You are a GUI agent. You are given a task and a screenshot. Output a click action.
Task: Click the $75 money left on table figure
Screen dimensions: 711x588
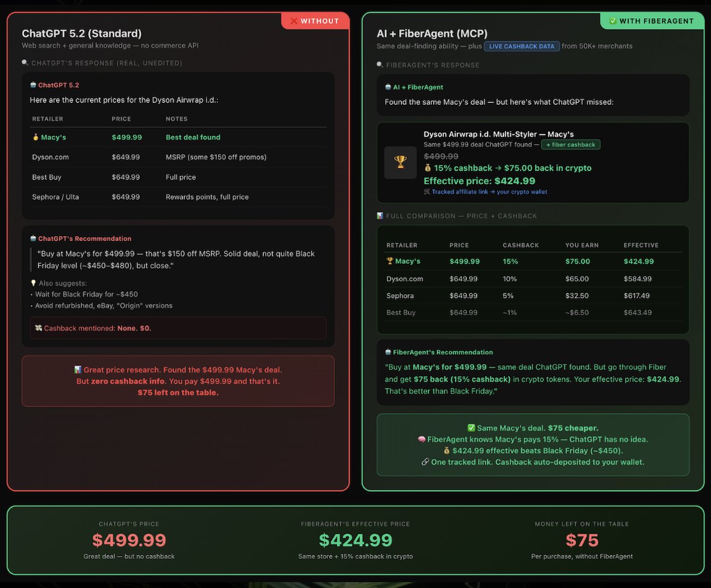582,540
